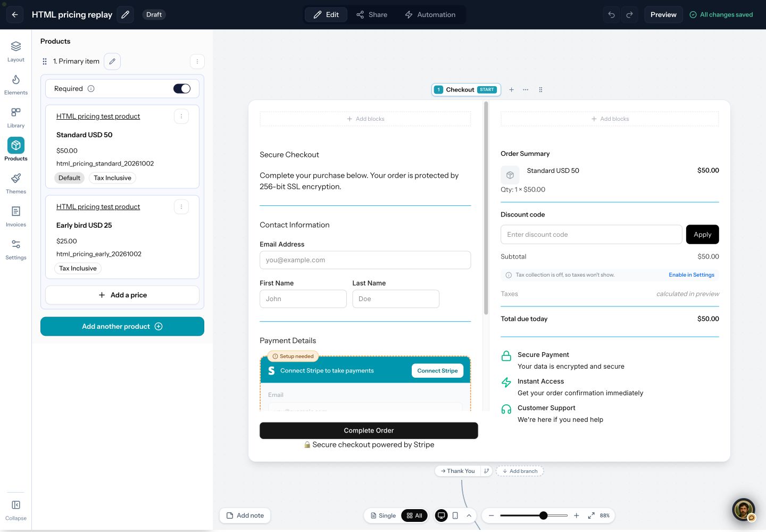Open Primary item options menu
The width and height of the screenshot is (766, 532).
point(197,61)
